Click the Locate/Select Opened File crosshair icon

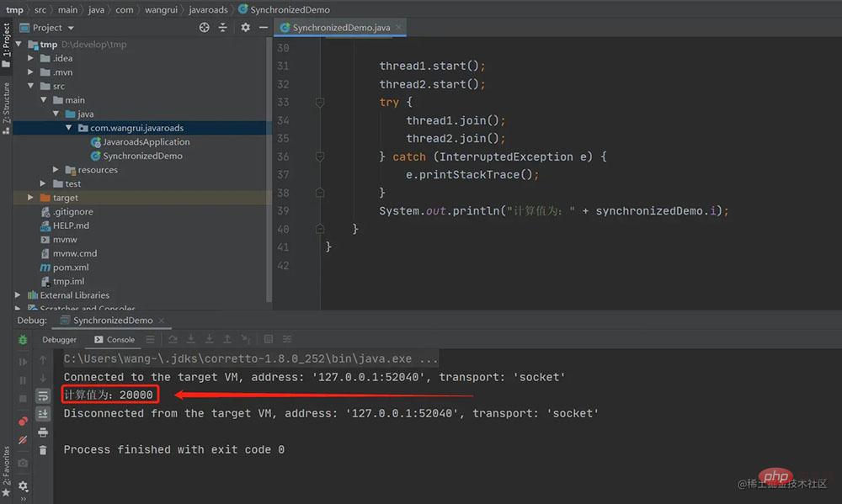click(x=204, y=28)
